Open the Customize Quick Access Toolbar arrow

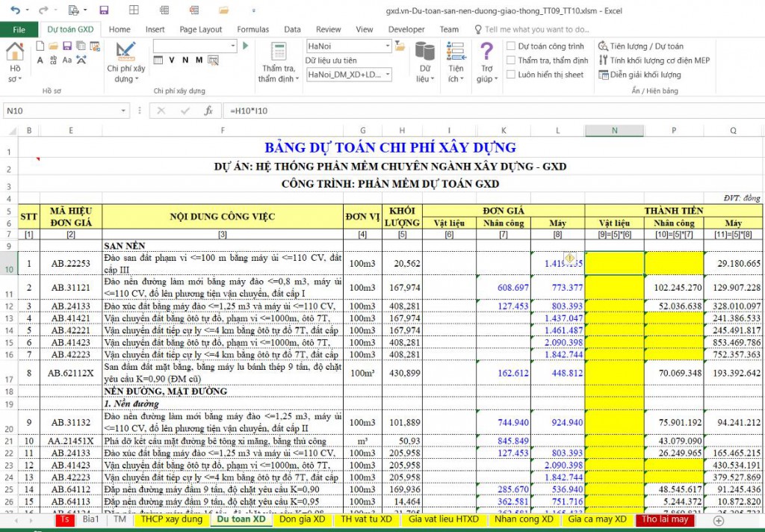[253, 10]
